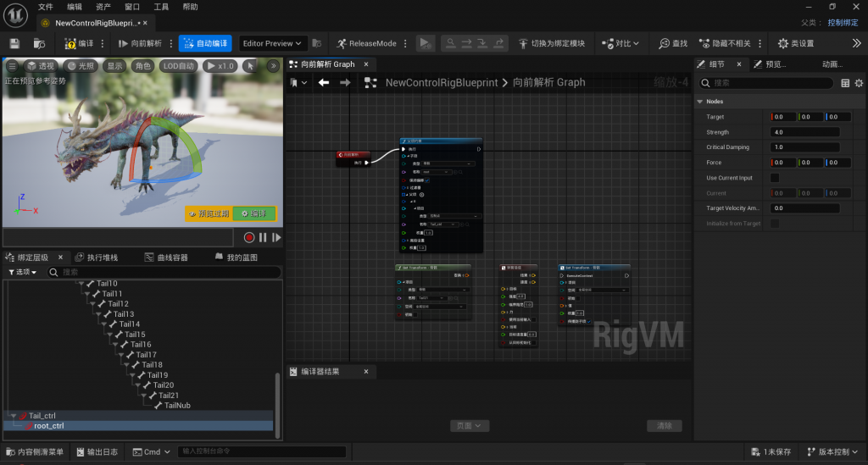868x465 pixels.
Task: Click the viewport hamburger menu icon
Action: click(12, 66)
